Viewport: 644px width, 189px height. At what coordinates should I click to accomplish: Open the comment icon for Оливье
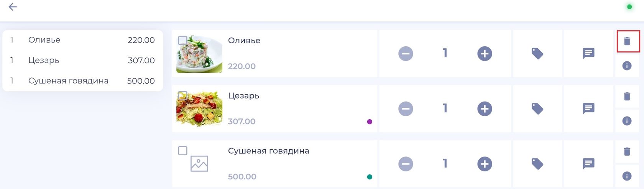click(588, 54)
